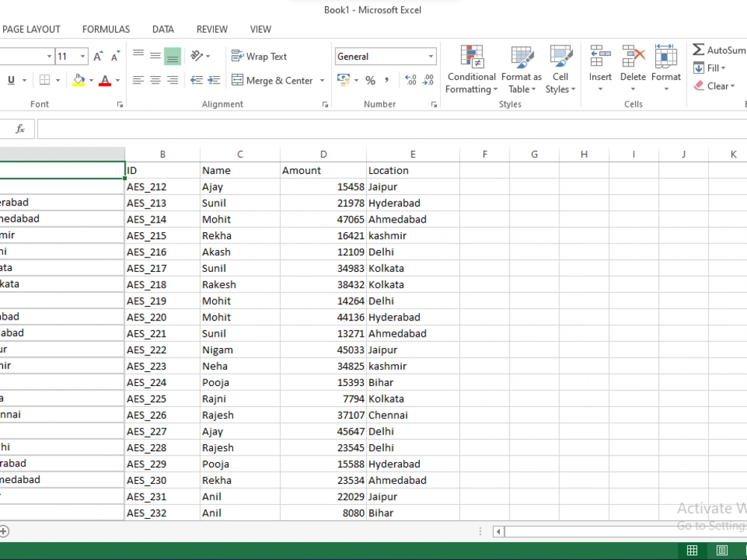Click into the formula bar

[391, 129]
